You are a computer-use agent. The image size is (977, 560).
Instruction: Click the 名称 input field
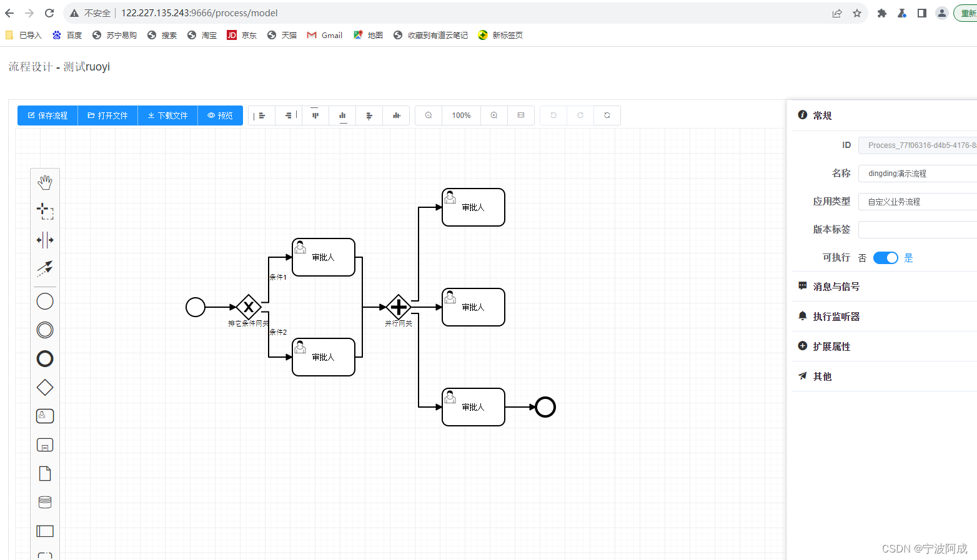coord(918,174)
